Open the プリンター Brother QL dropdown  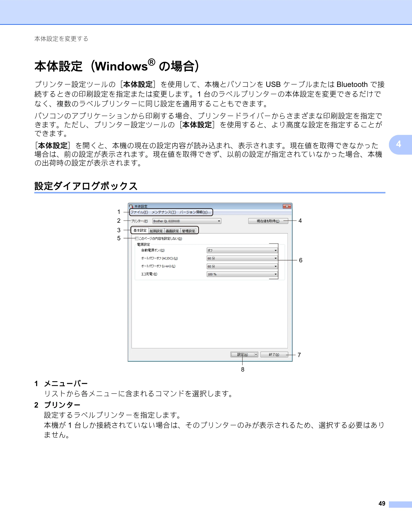(187, 221)
